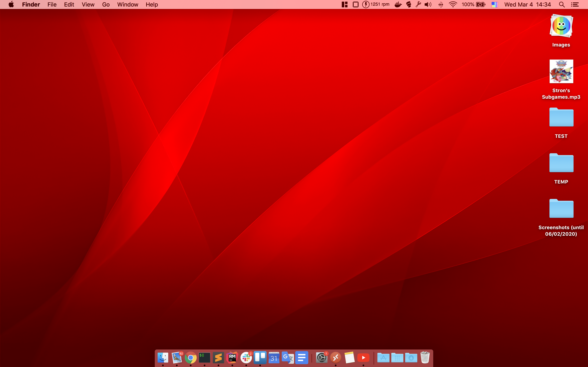Select the Stron's Subgames.mp3 file
This screenshot has width=588, height=367.
(x=561, y=72)
